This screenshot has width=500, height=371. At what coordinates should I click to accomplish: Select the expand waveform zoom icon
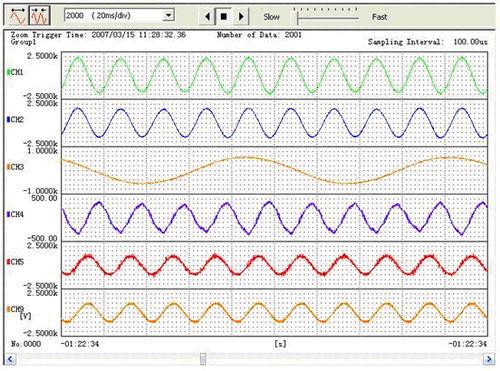pyautogui.click(x=18, y=16)
